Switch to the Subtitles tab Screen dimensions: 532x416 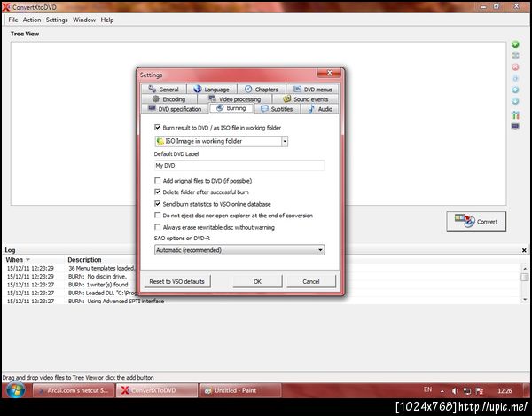(x=277, y=109)
